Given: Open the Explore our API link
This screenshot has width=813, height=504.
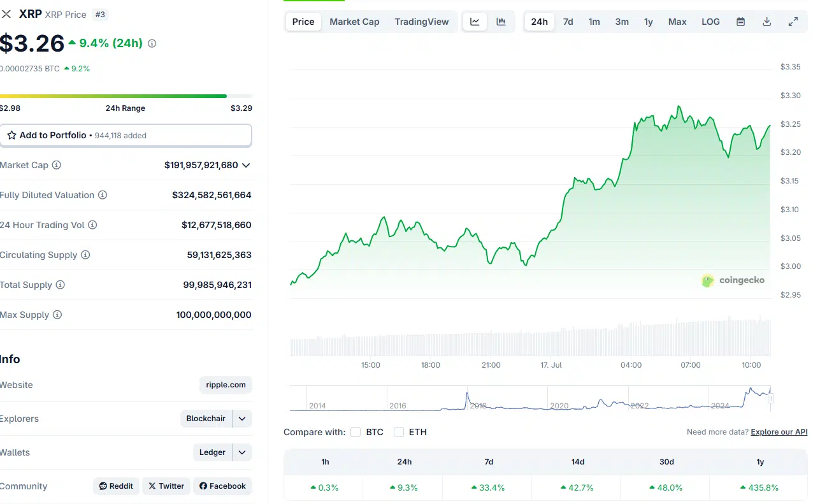Looking at the screenshot, I should 779,431.
